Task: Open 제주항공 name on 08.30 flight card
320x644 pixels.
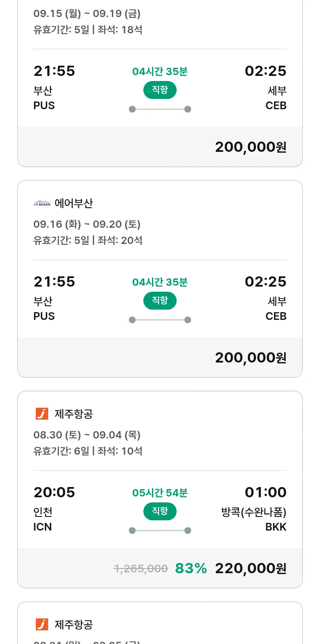Action: tap(73, 414)
